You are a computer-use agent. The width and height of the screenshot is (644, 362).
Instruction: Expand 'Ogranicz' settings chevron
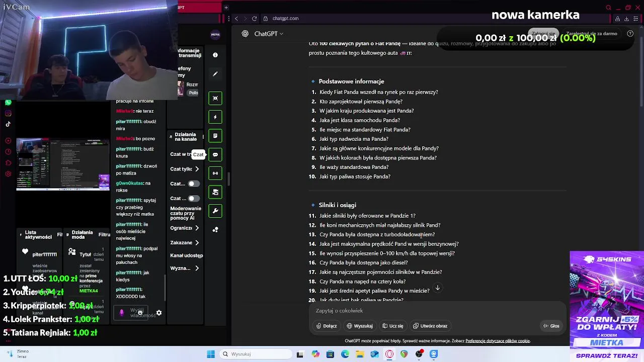pos(197,228)
